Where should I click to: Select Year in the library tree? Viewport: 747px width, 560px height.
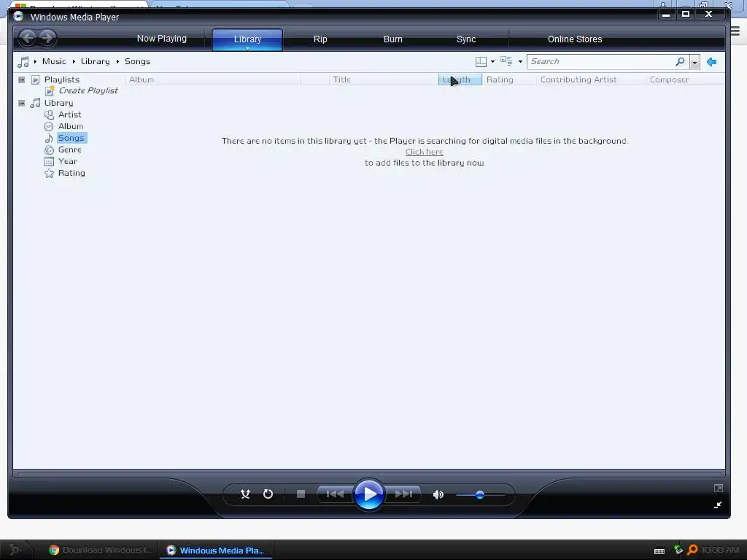click(x=67, y=161)
